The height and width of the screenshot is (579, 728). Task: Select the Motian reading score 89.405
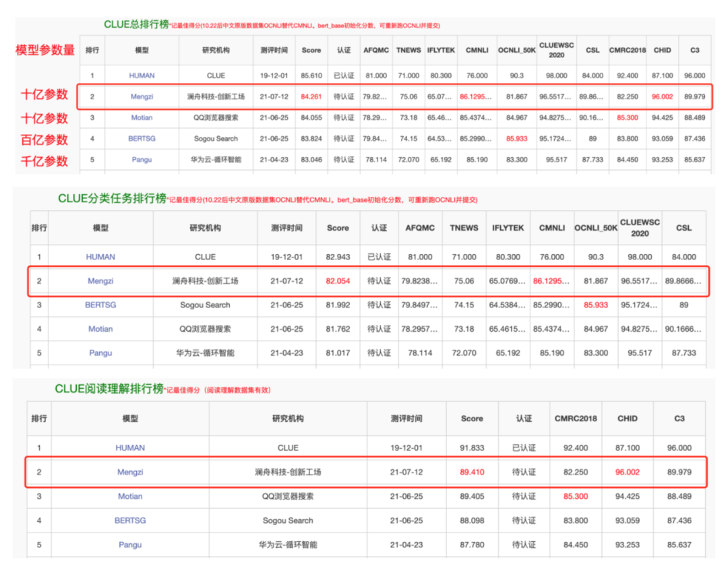tap(472, 496)
